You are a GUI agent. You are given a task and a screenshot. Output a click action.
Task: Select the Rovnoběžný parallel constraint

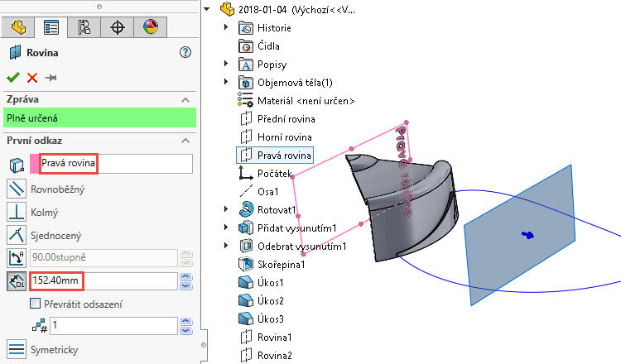click(17, 189)
